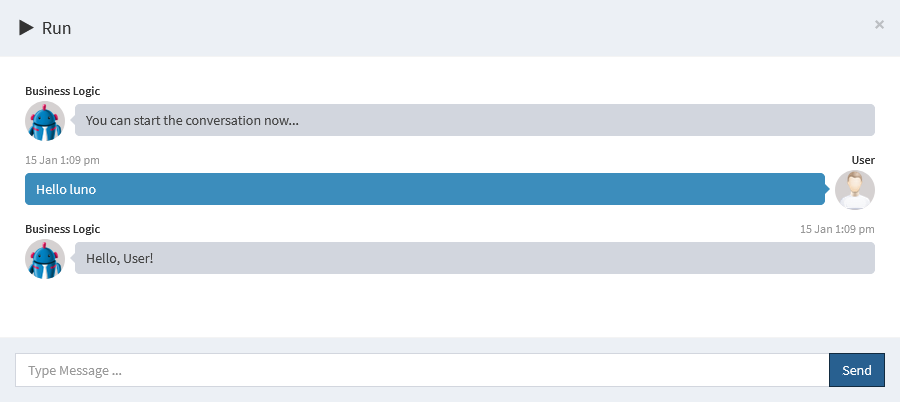Click the play triangle icon beside Run
Screen dimensions: 900x402
pyautogui.click(x=27, y=28)
